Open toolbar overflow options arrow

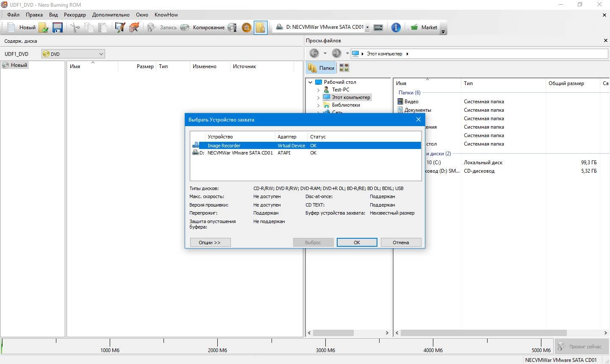tap(443, 32)
